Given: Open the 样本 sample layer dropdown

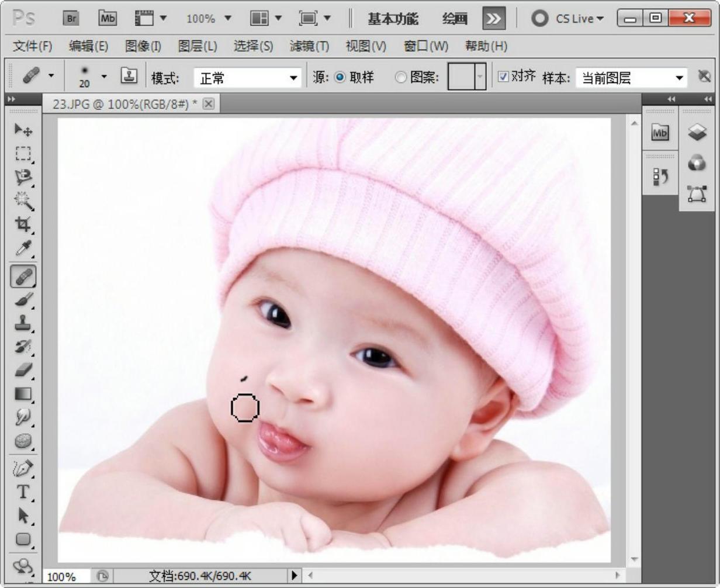Looking at the screenshot, I should tap(631, 78).
